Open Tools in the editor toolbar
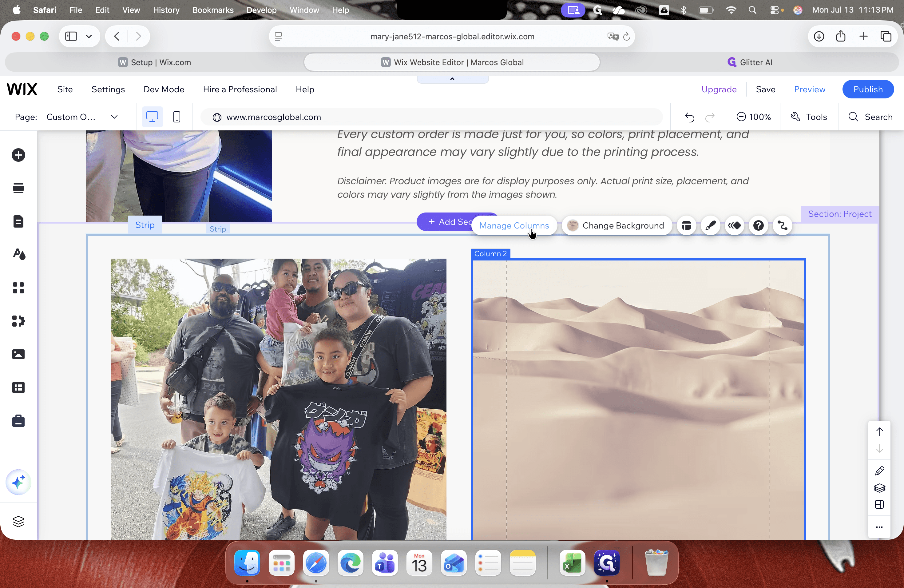This screenshot has width=904, height=588. pyautogui.click(x=809, y=117)
